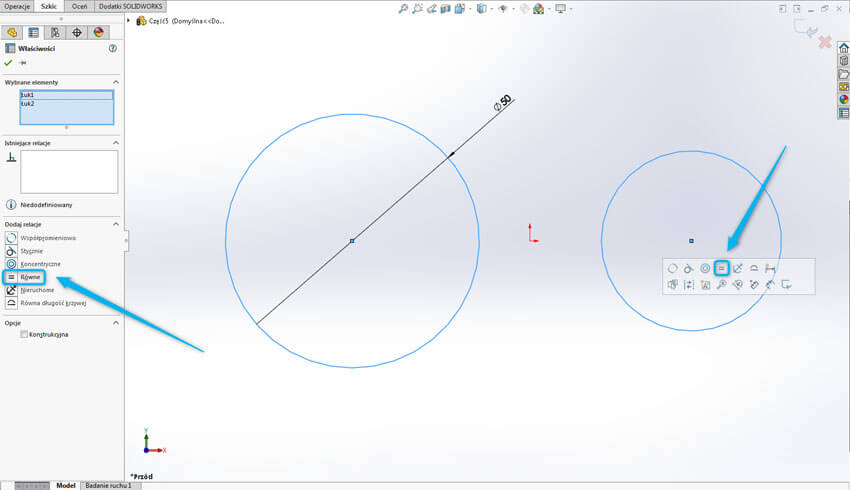Cancel sketch with red X corner icon
Viewport: 850px width, 490px height.
(x=825, y=42)
